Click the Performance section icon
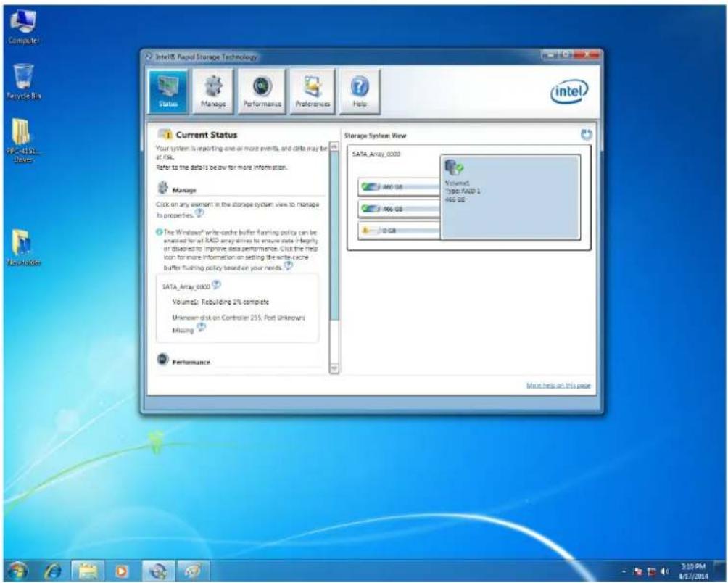The height and width of the screenshot is (583, 728). point(162,359)
